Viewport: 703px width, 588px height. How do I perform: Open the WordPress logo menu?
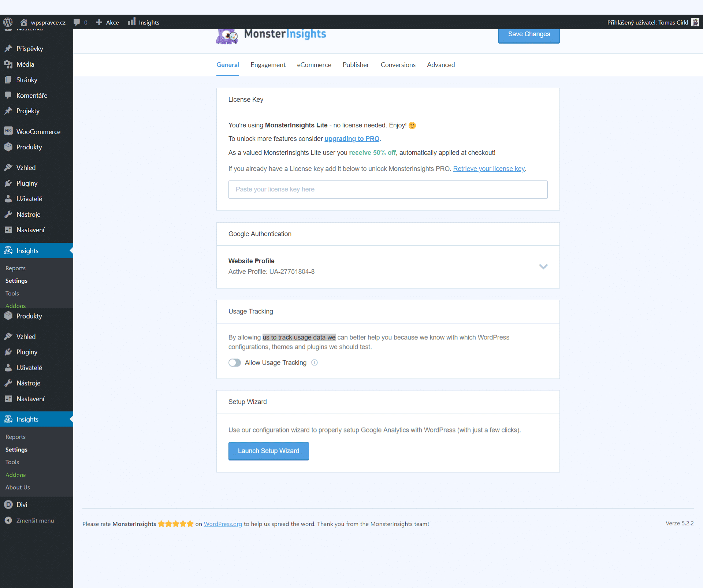click(8, 22)
